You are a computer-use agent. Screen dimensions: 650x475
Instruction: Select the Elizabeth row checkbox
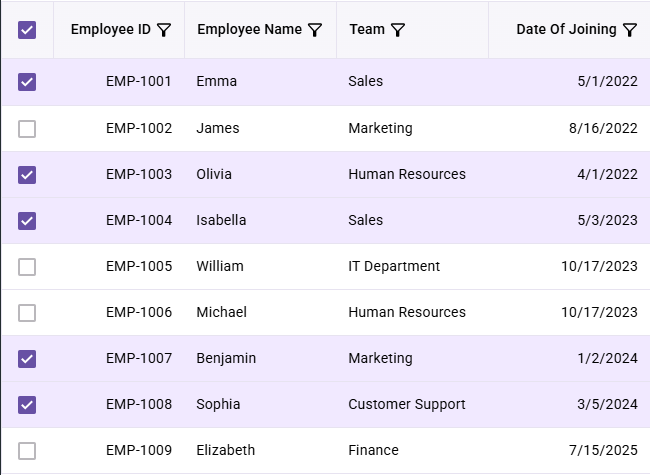tap(27, 451)
